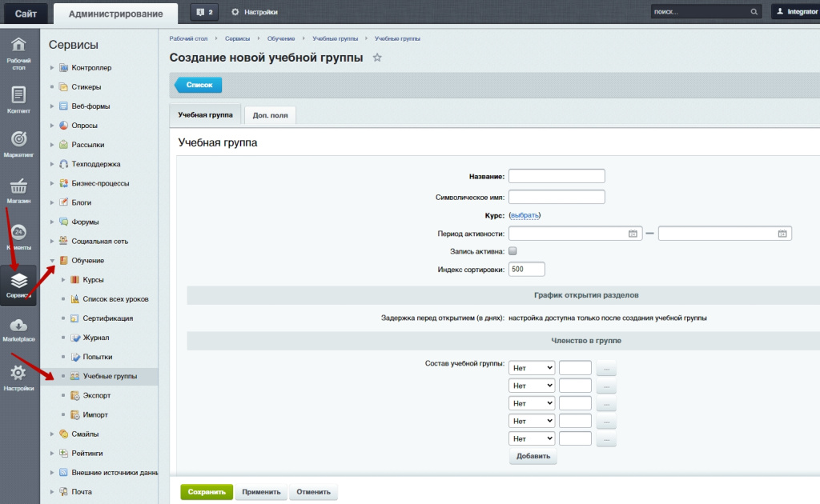820x504 pixels.
Task: Open calendar picker for activity start date
Action: pos(633,234)
